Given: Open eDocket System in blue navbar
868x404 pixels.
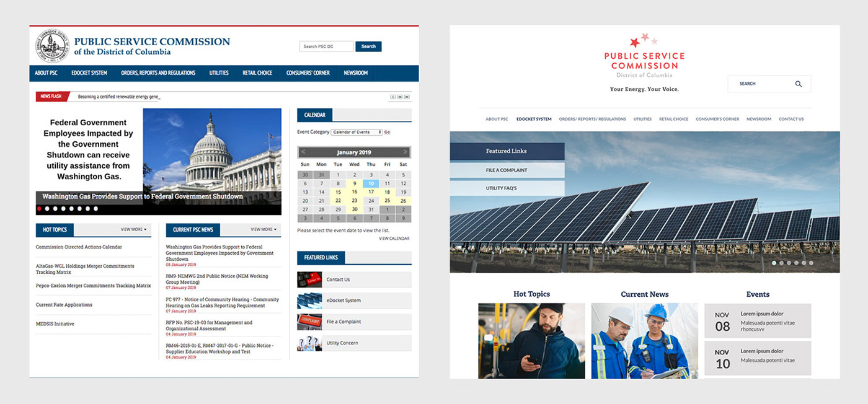Looking at the screenshot, I should (89, 73).
